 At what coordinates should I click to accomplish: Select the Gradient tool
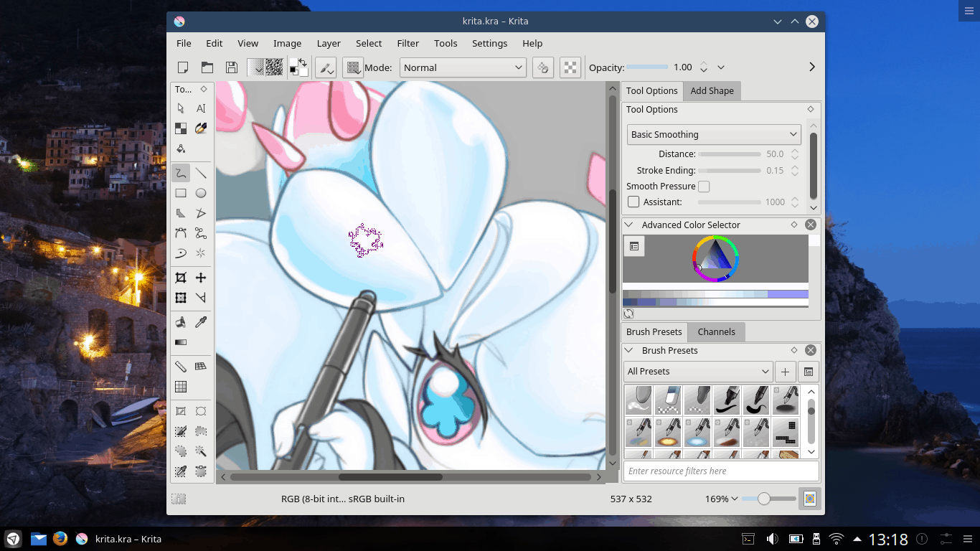pyautogui.click(x=181, y=342)
